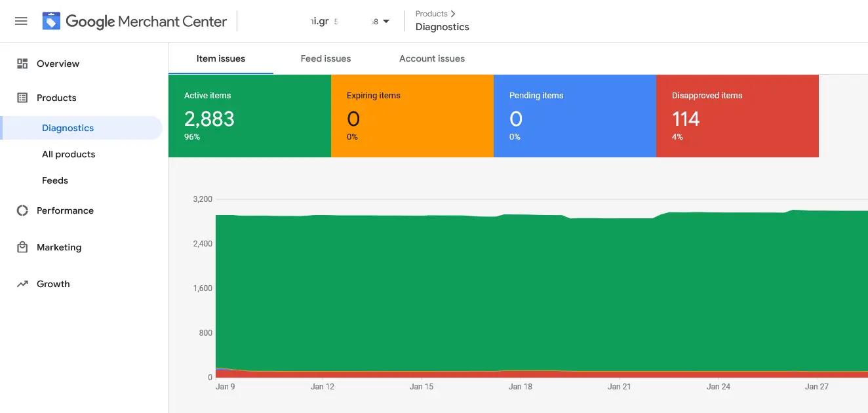Switch to the Account issues tab
Screen dimensions: 868x413
[432, 58]
